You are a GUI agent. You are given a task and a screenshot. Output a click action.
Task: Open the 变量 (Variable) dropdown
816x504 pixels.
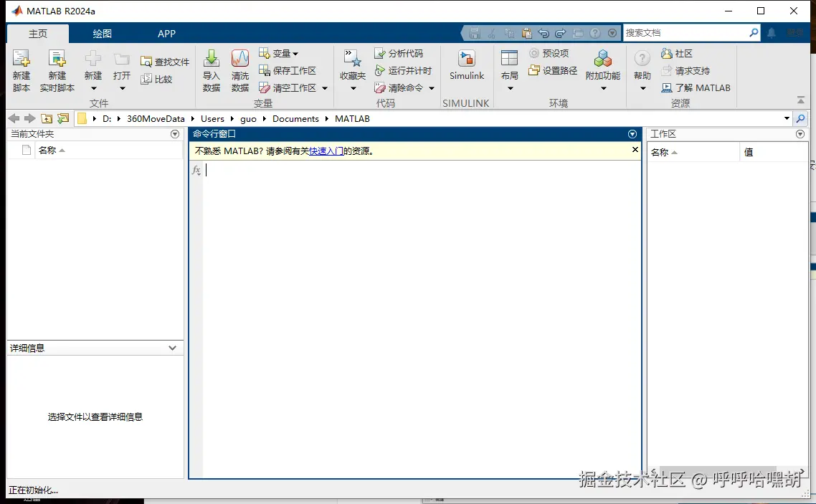pyautogui.click(x=278, y=54)
